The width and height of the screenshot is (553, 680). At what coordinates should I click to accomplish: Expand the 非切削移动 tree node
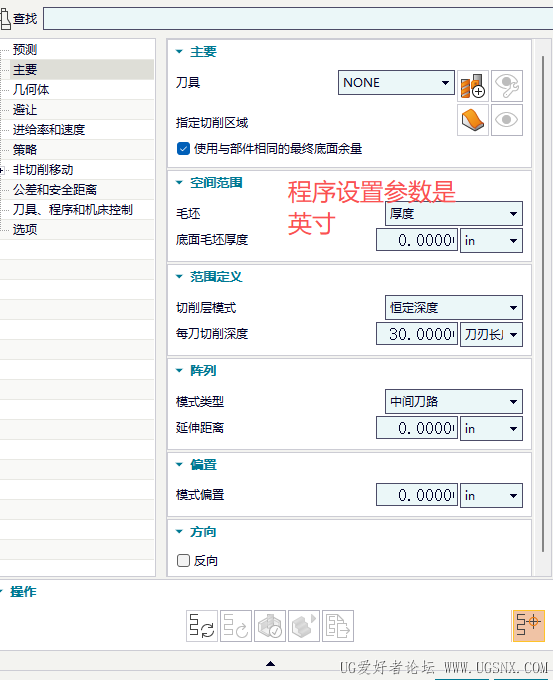click(2, 170)
